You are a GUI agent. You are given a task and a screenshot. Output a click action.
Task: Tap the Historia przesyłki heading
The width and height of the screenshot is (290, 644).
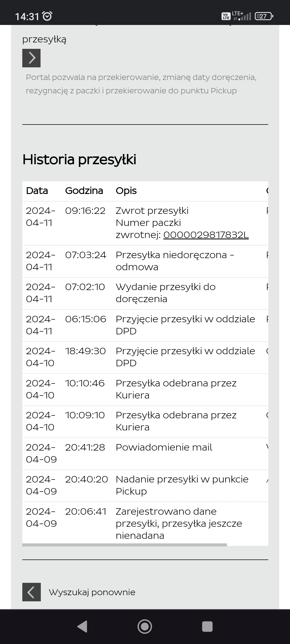tap(79, 159)
